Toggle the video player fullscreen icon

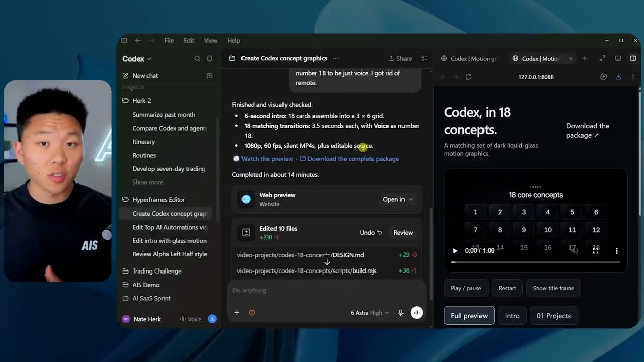pos(596,251)
